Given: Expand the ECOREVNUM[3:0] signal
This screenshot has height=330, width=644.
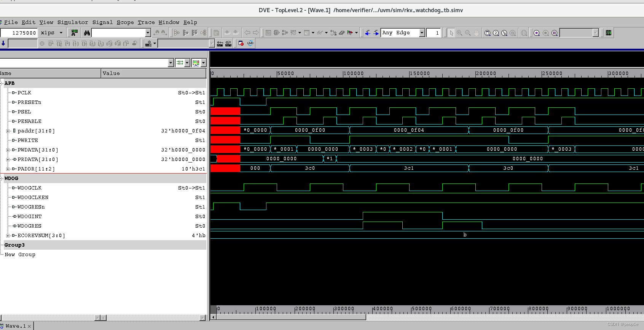Looking at the screenshot, I should click(8, 236).
